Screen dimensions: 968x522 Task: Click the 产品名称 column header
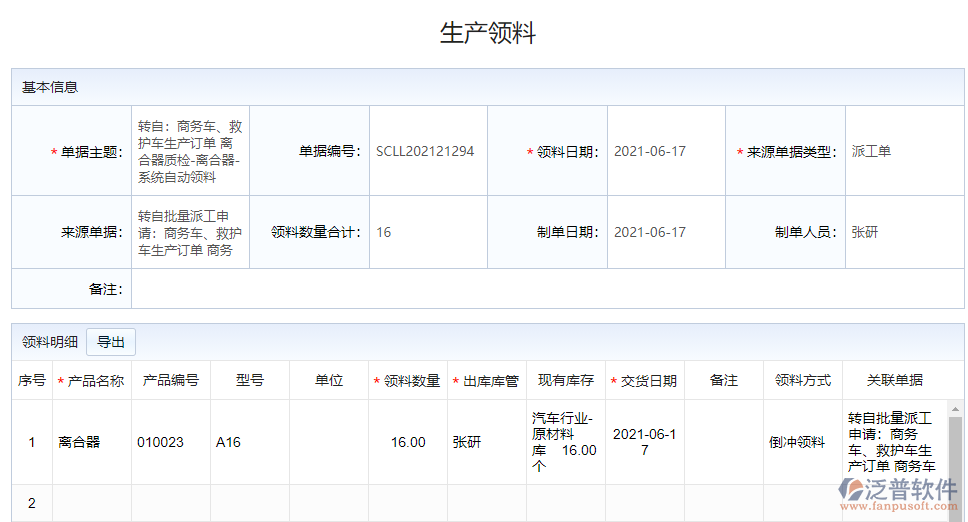(91, 381)
